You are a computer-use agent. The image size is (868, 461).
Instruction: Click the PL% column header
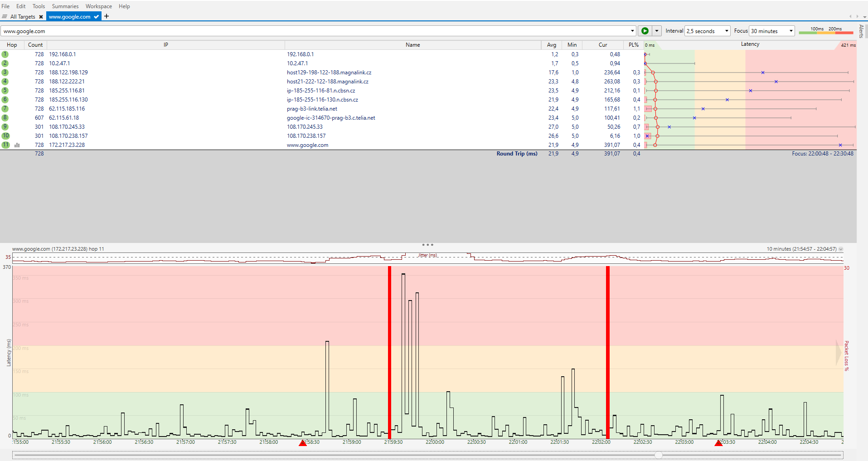coord(633,45)
